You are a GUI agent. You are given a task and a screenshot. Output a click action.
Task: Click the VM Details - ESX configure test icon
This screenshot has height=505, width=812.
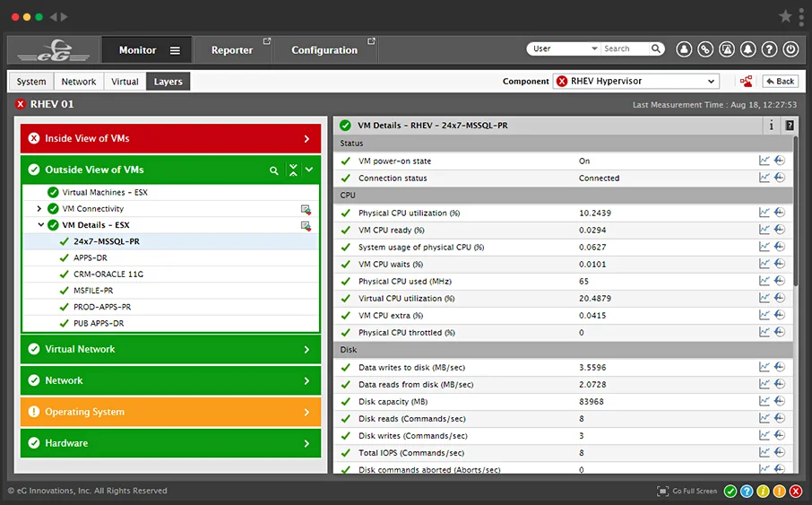click(x=306, y=226)
